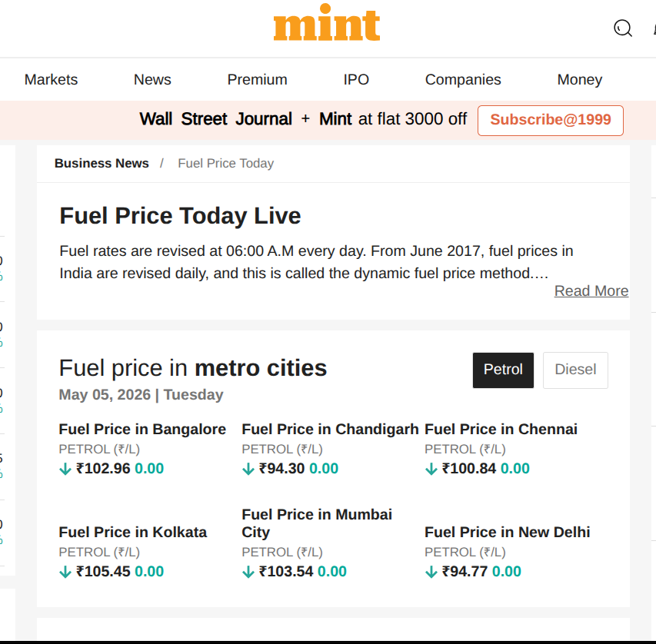Open the Markets menu
This screenshot has width=656, height=644.
51,79
